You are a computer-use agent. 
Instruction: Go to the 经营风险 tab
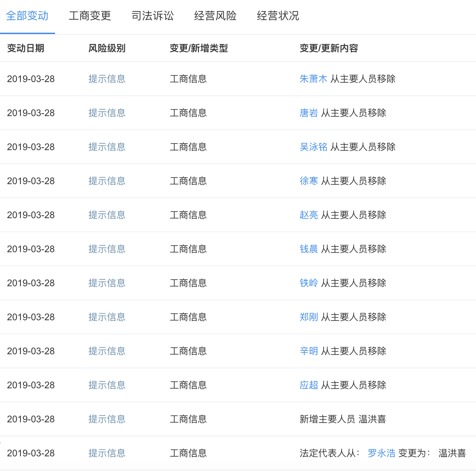[x=215, y=16]
